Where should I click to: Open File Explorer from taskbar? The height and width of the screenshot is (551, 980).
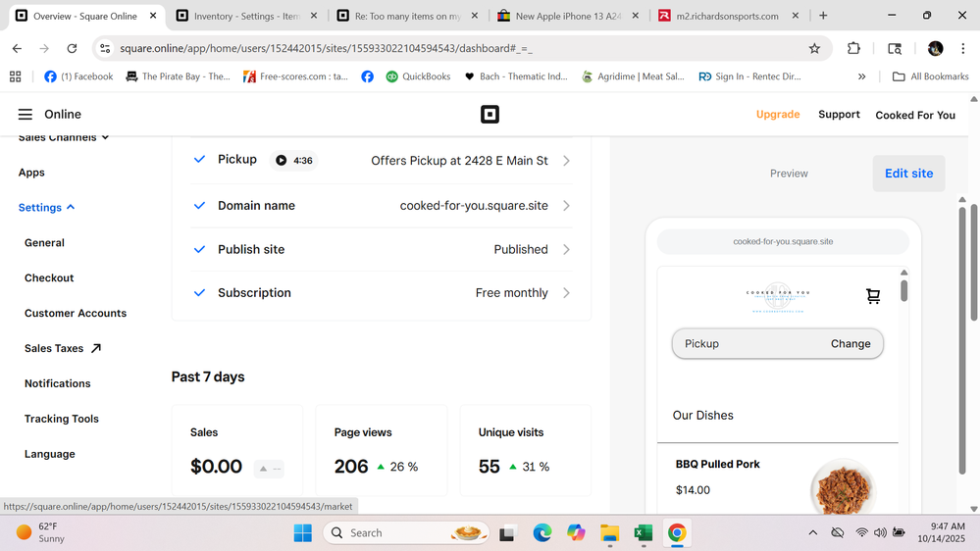click(609, 532)
